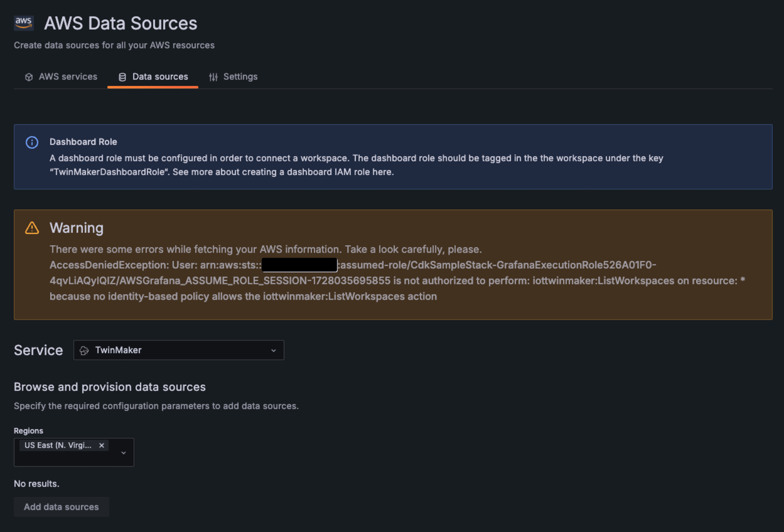Remove the US East (N. Virginia) region tag

click(102, 445)
